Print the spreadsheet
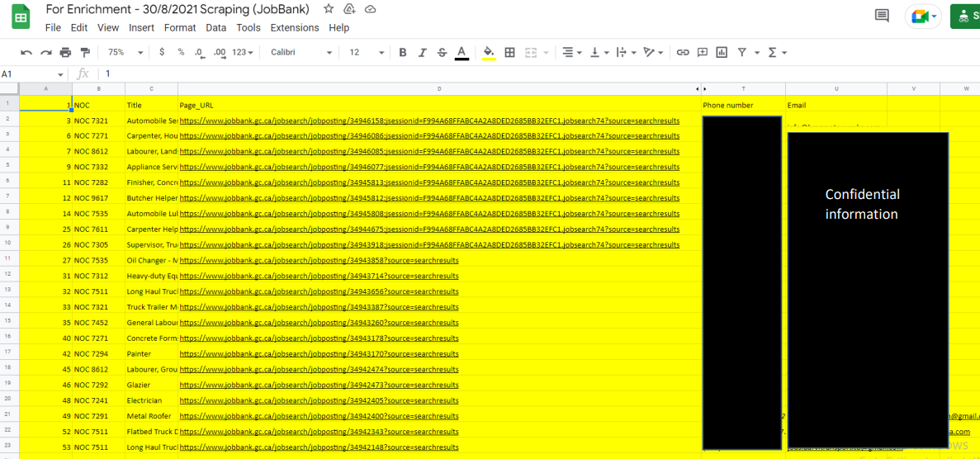This screenshot has width=980, height=459. (65, 53)
